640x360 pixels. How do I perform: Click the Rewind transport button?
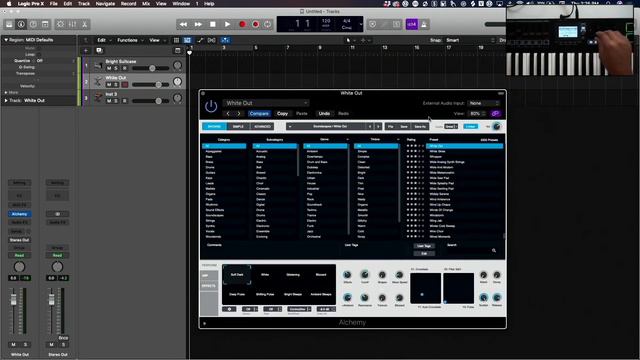click(183, 24)
